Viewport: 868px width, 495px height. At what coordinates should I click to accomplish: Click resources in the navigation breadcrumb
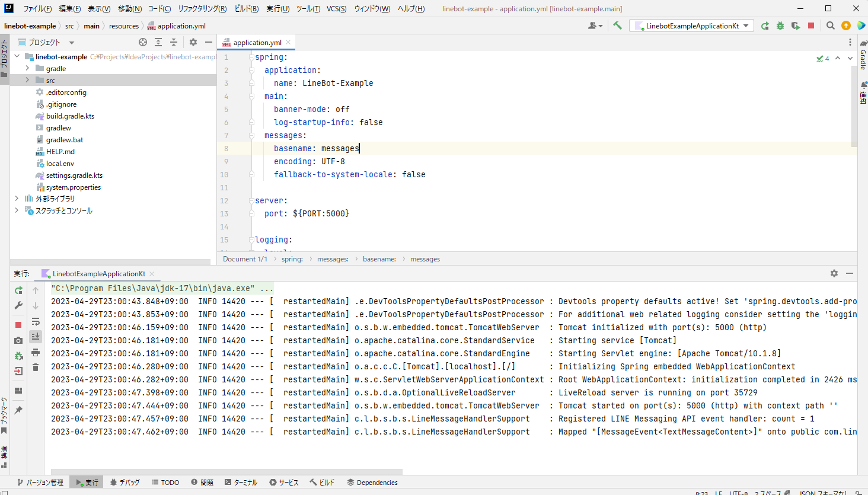pyautogui.click(x=123, y=26)
